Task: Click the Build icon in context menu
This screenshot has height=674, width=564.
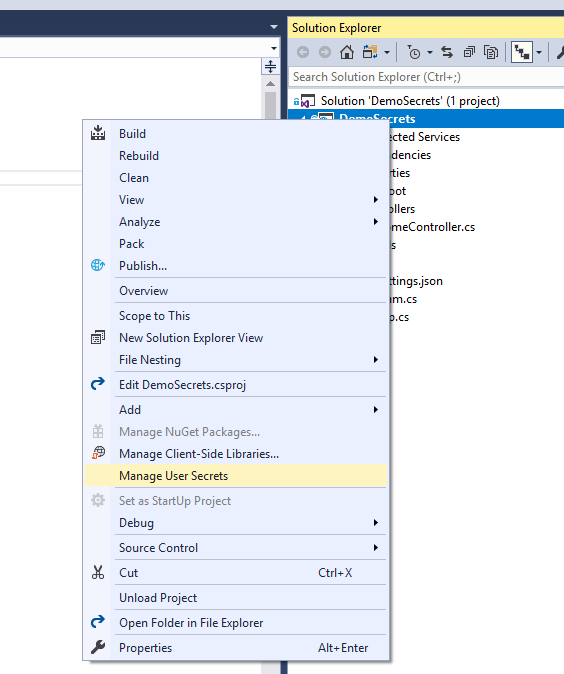Action: click(x=98, y=133)
